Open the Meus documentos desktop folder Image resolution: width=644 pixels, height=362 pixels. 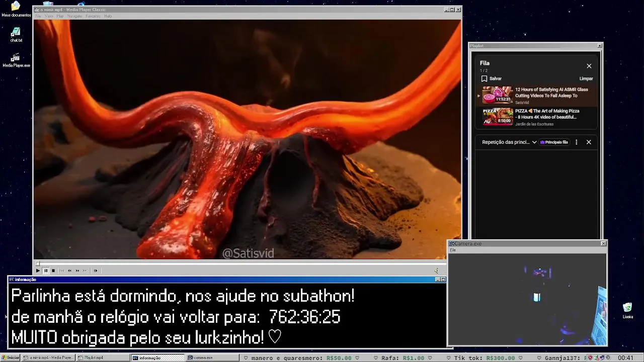coord(16,9)
